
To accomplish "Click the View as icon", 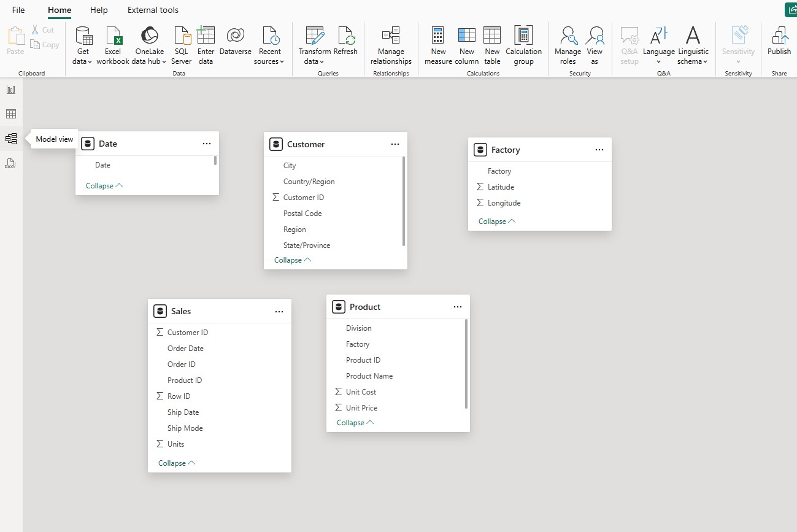I will [x=595, y=45].
